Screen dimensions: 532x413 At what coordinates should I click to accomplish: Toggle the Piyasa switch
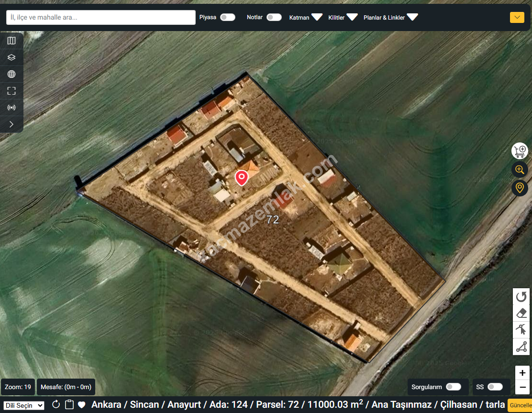click(228, 17)
